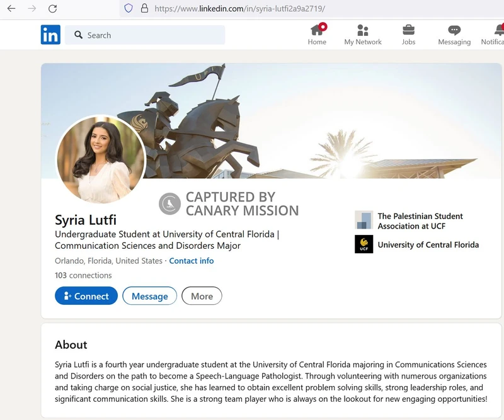Open the My Network icon
The width and height of the screenshot is (504, 420).
point(363,30)
